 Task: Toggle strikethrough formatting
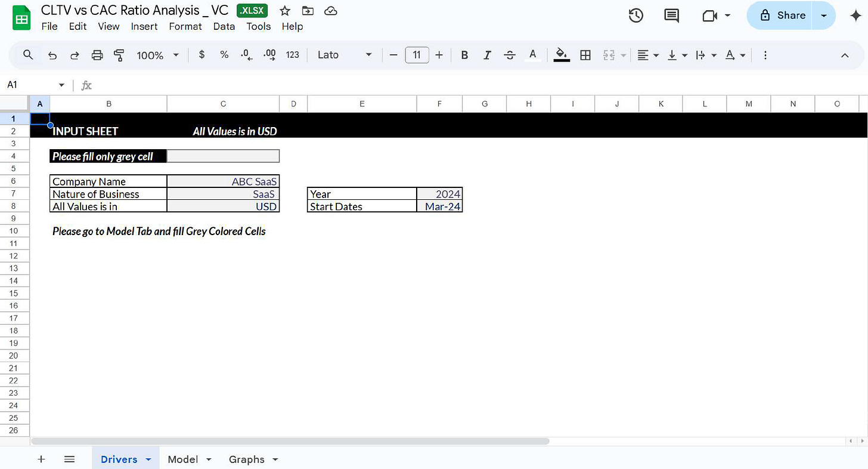pyautogui.click(x=510, y=55)
